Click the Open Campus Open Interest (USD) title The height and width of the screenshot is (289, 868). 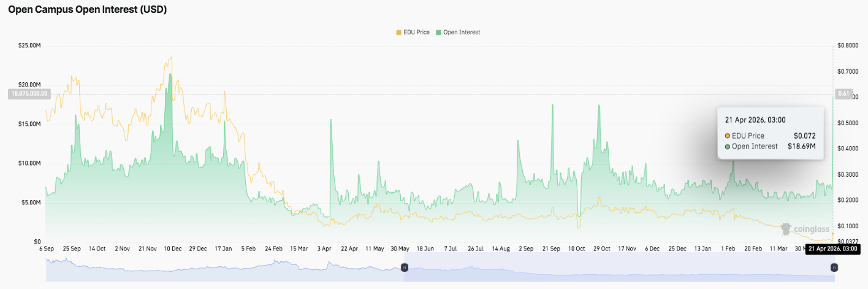point(87,10)
